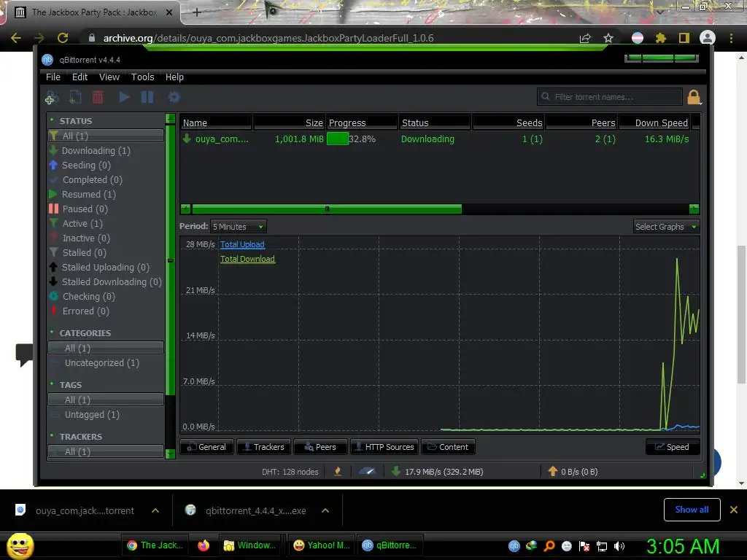Click the Total Download graph legend link
Image resolution: width=747 pixels, height=560 pixels.
tap(247, 259)
